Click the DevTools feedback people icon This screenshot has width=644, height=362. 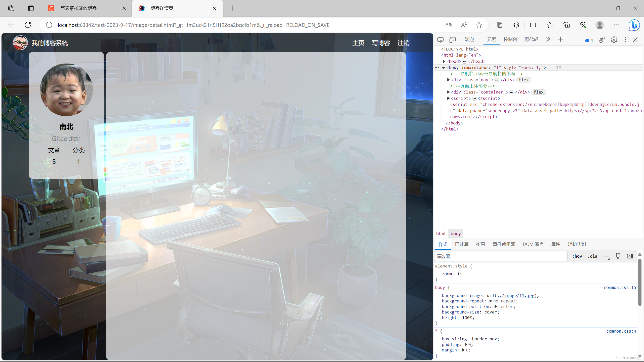602,40
